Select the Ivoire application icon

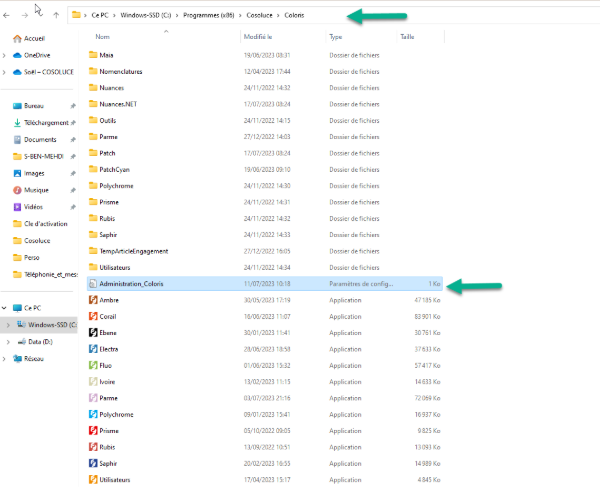pos(93,381)
